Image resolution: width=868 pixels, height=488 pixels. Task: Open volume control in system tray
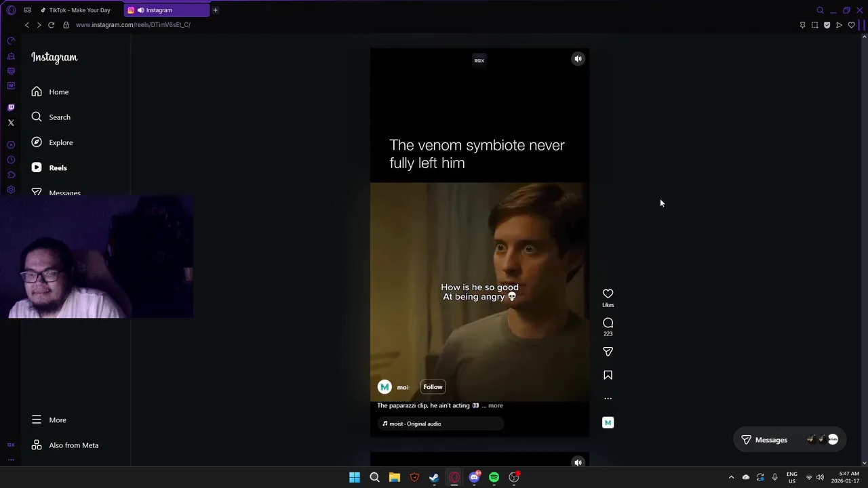pyautogui.click(x=820, y=478)
